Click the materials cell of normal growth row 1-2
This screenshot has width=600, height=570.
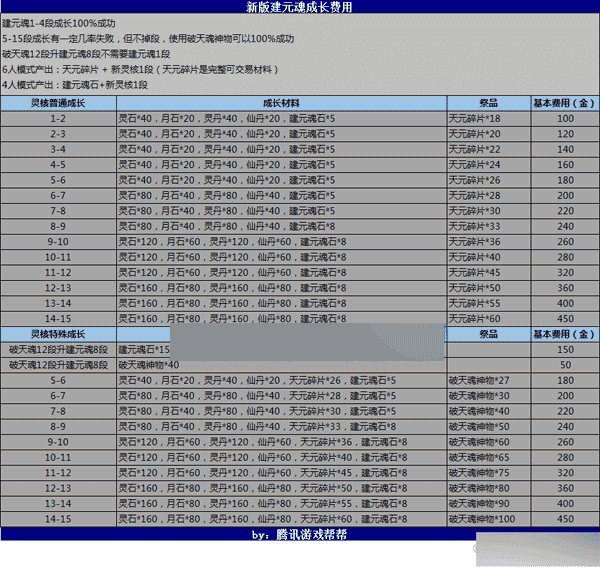pyautogui.click(x=281, y=119)
